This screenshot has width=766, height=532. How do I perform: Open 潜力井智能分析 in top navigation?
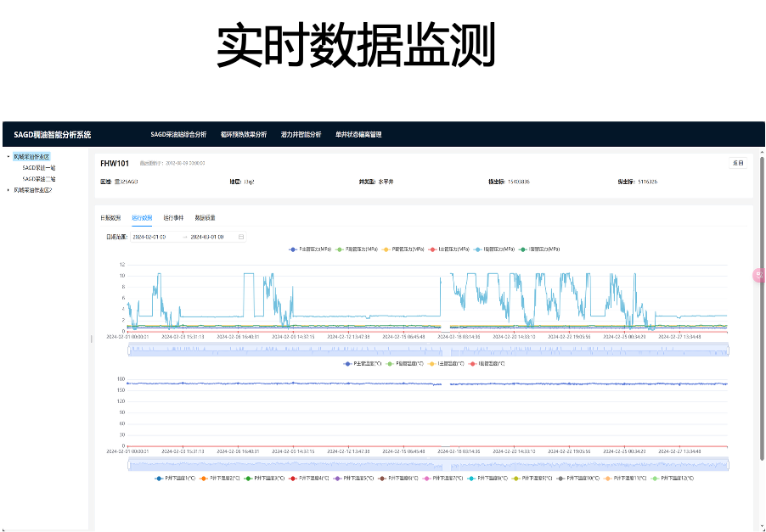301,134
